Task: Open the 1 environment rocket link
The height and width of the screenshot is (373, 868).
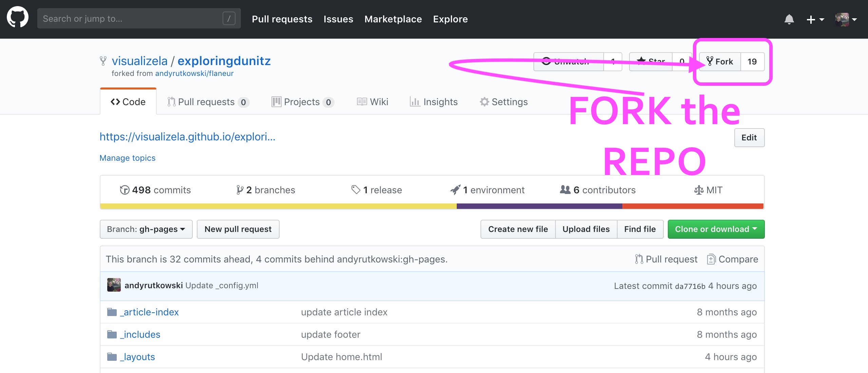Action: coord(487,190)
